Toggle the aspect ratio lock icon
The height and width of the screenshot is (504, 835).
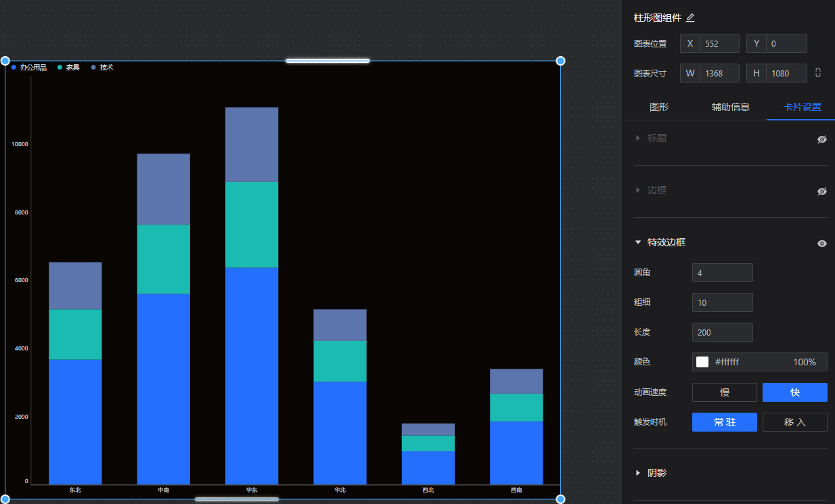pyautogui.click(x=818, y=73)
